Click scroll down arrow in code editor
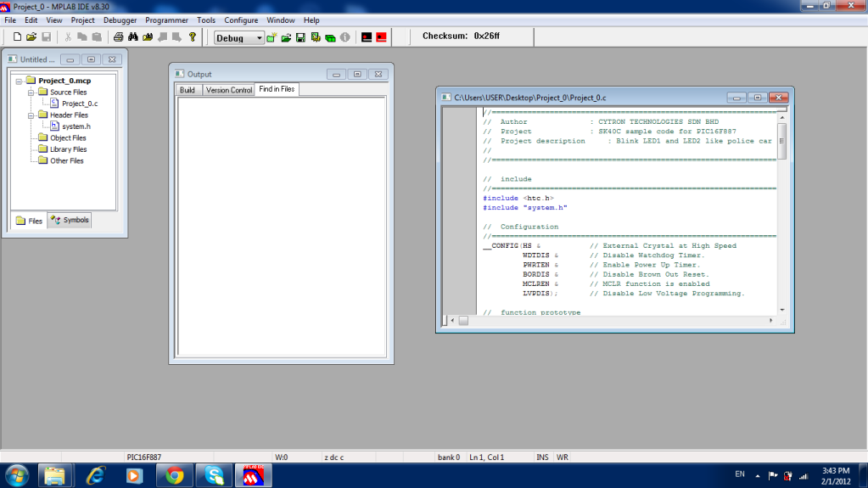The image size is (868, 488). tap(782, 310)
